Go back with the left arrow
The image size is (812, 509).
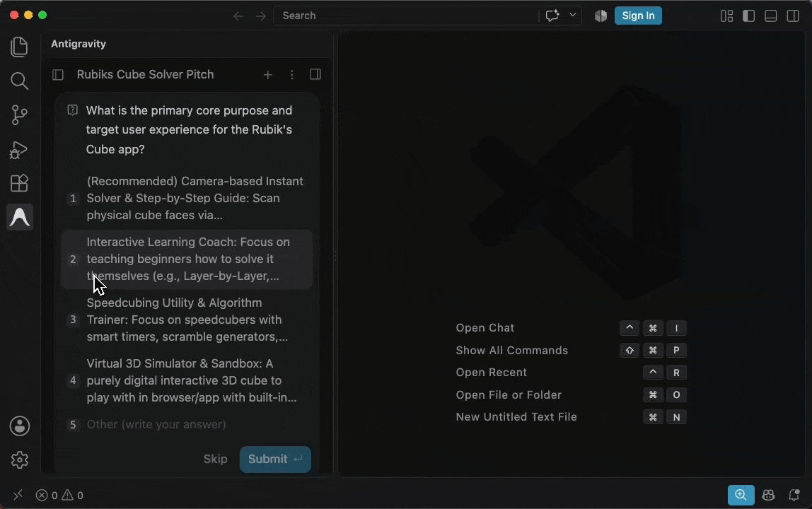coord(238,16)
